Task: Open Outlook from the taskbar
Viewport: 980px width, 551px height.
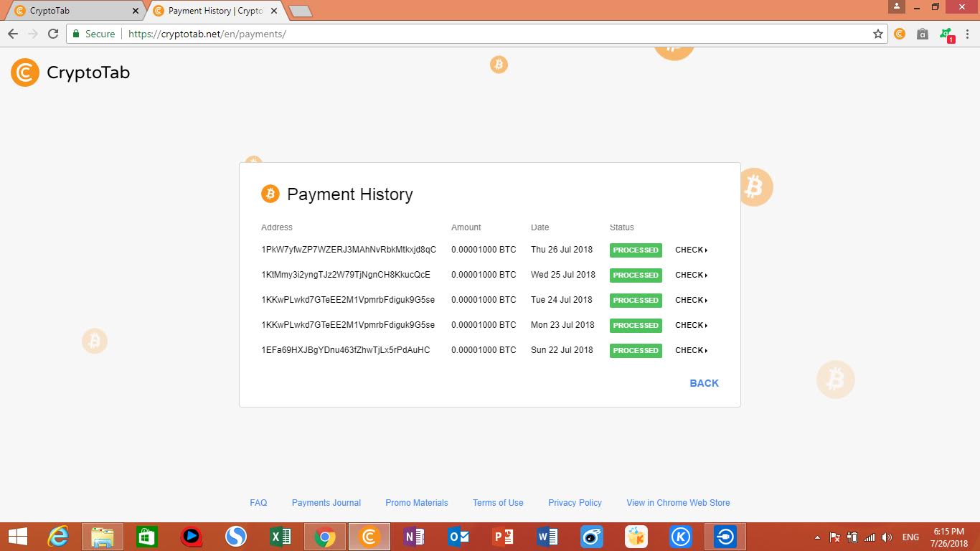Action: (x=458, y=536)
